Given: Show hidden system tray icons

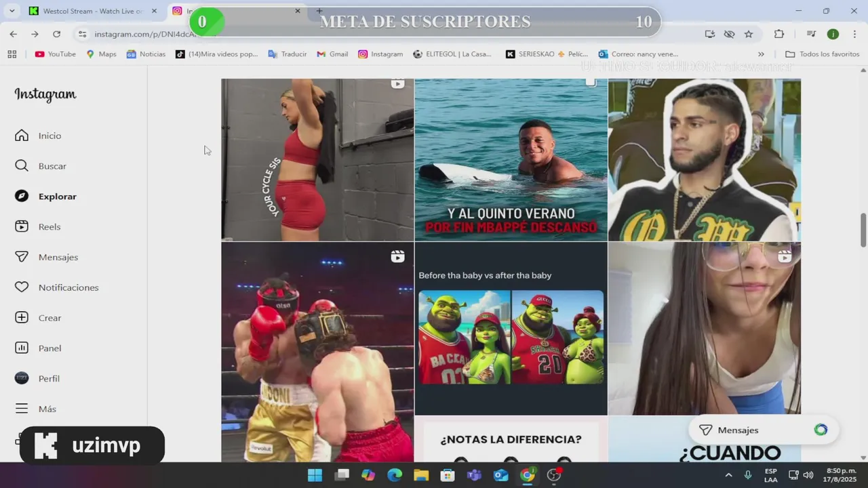Looking at the screenshot, I should [x=728, y=475].
